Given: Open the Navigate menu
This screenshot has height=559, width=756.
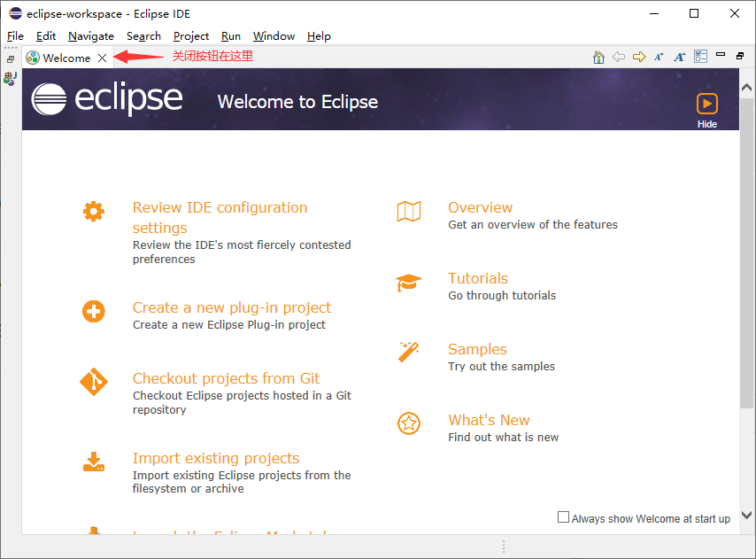Looking at the screenshot, I should click(x=91, y=36).
